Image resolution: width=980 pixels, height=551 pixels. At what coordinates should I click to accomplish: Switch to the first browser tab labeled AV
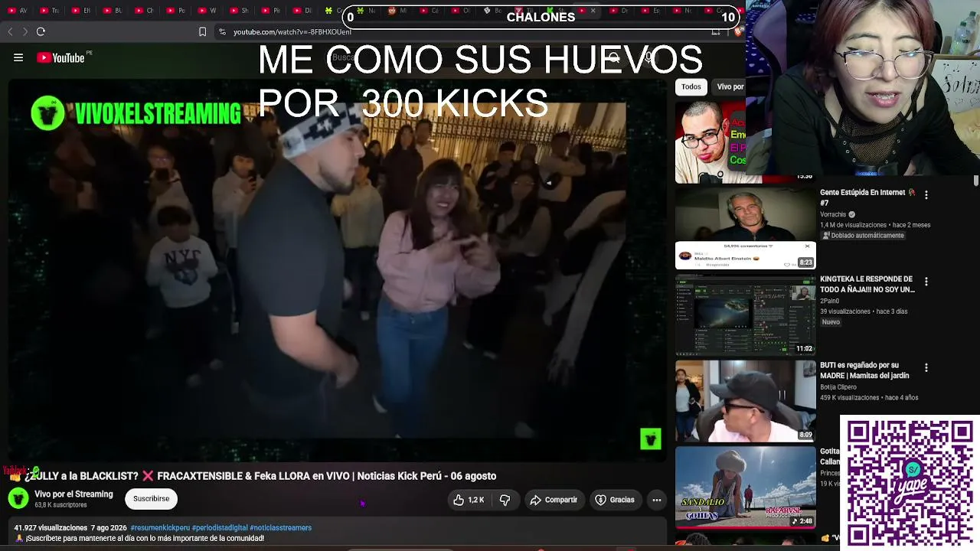(18, 11)
